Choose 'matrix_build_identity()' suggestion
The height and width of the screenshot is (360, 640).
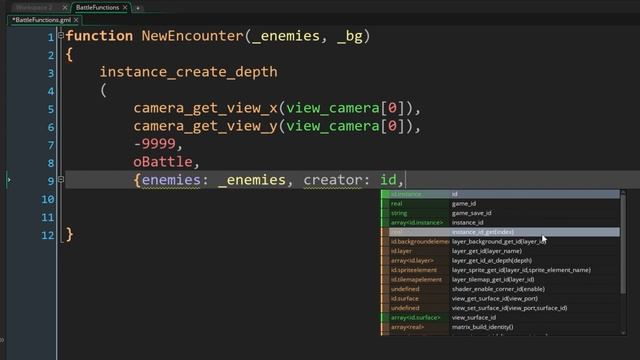coord(500,327)
